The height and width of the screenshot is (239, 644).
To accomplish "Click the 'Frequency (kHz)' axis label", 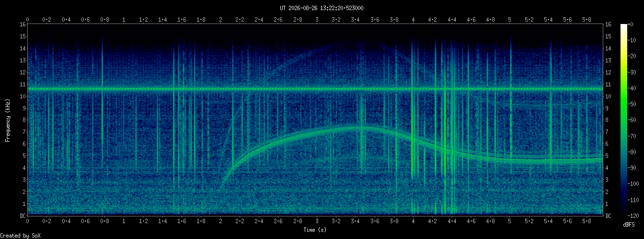I will click(8, 119).
